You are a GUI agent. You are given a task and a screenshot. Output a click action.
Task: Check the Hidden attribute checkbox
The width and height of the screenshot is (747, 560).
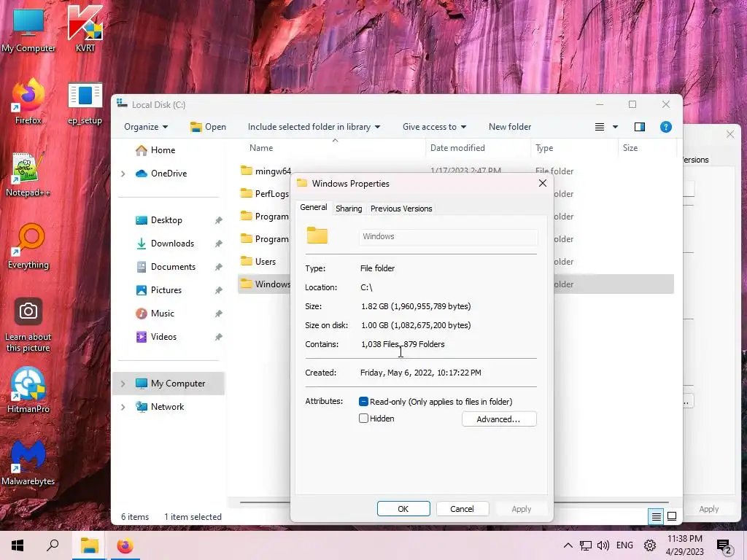363,419
